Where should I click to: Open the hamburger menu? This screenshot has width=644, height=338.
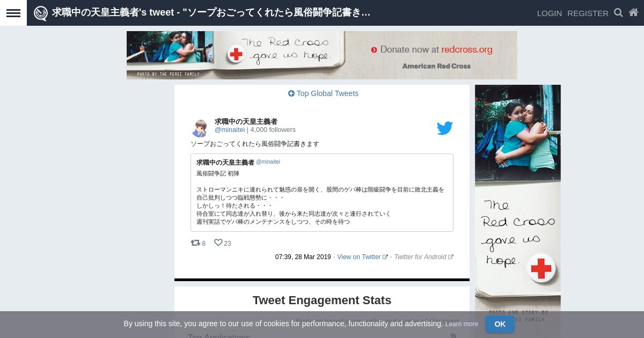[13, 13]
